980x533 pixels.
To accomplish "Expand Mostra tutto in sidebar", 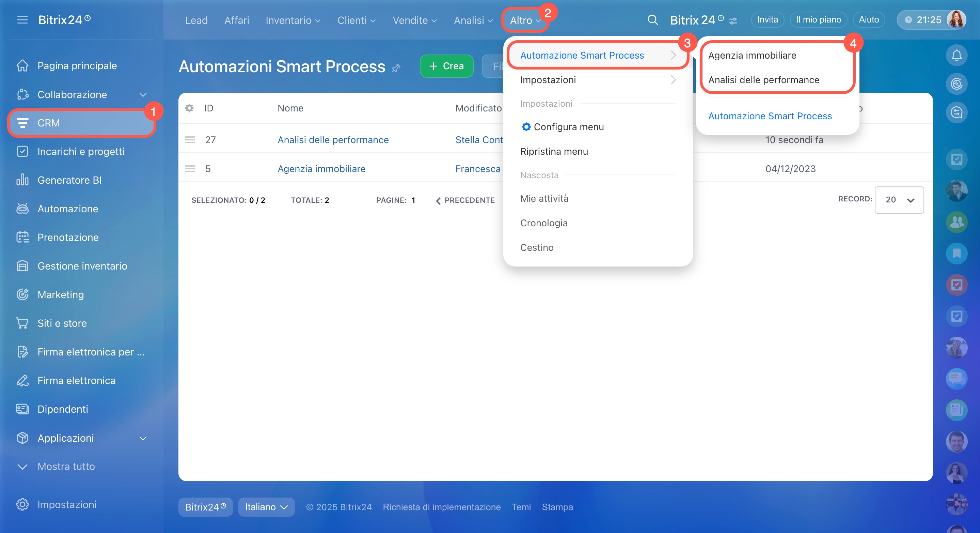I will pos(66,466).
